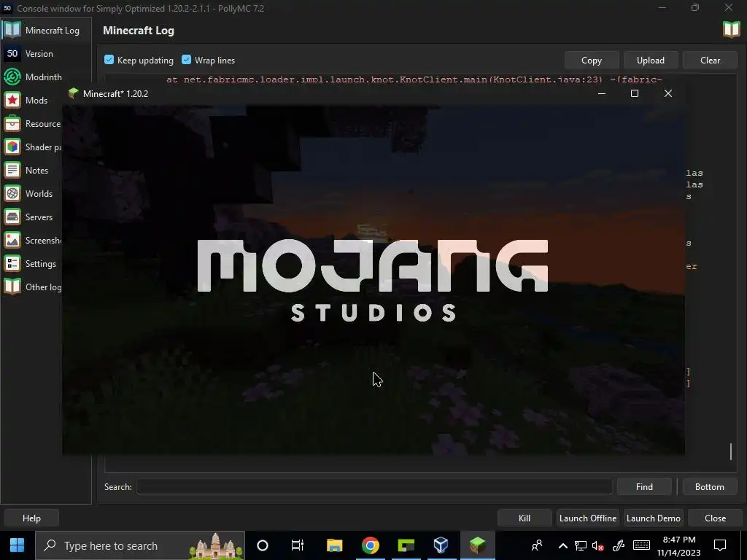Click the network tray icon
The width and height of the screenshot is (747, 560).
coord(580,545)
